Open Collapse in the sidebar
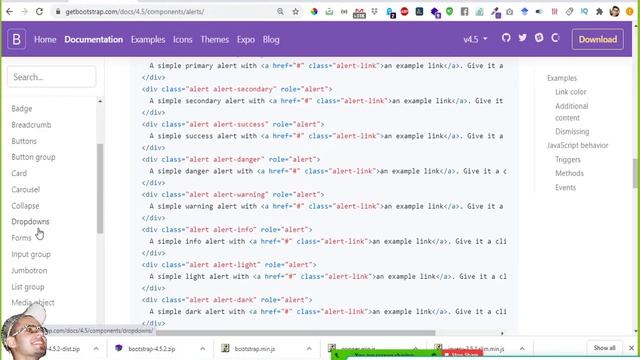The width and height of the screenshot is (640, 360). pos(25,206)
